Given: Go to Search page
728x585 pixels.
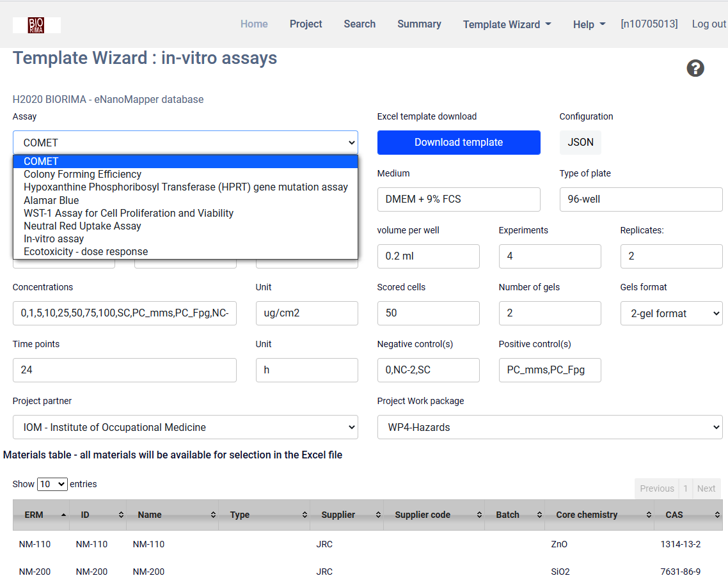Looking at the screenshot, I should (x=360, y=24).
